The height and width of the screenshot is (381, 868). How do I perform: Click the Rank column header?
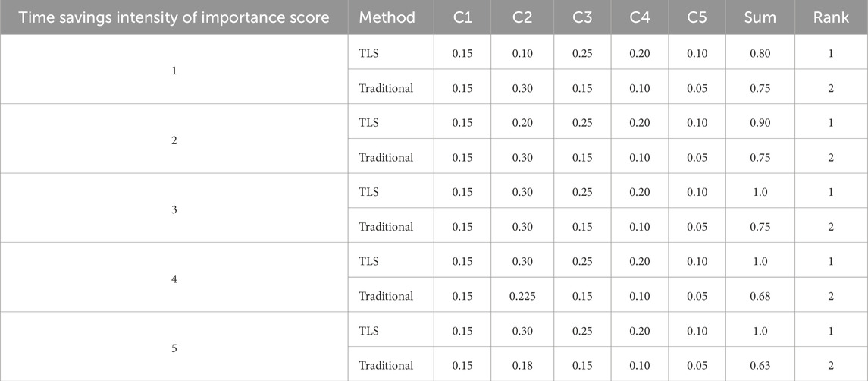[831, 17]
